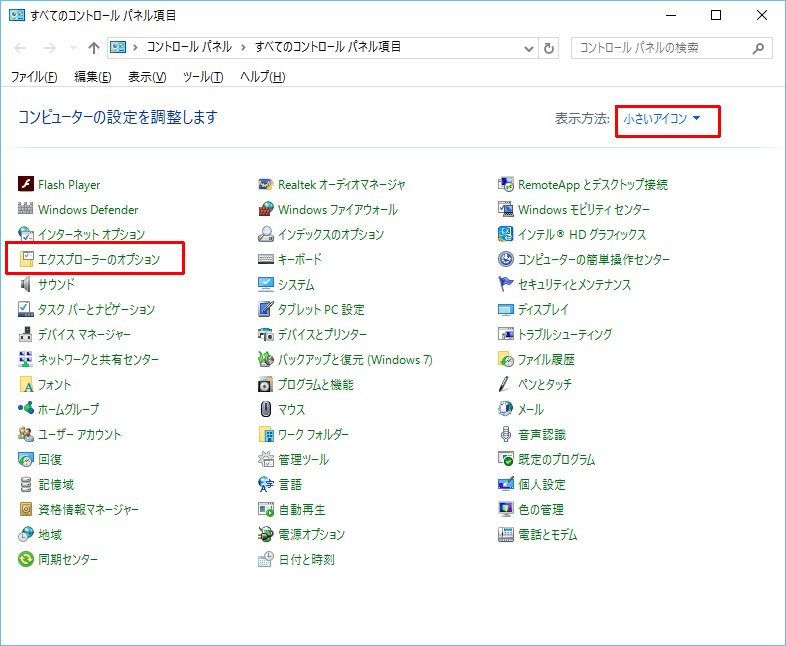Open ワーク フォルダー link
Image resolution: width=786 pixels, height=646 pixels.
pos(313,434)
